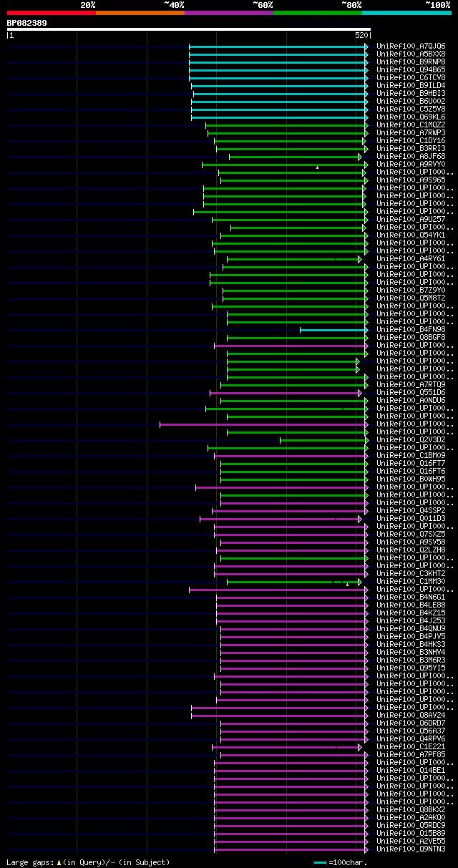Open hit UniRef100_C1E221
The image size is (458, 868).
[411, 746]
